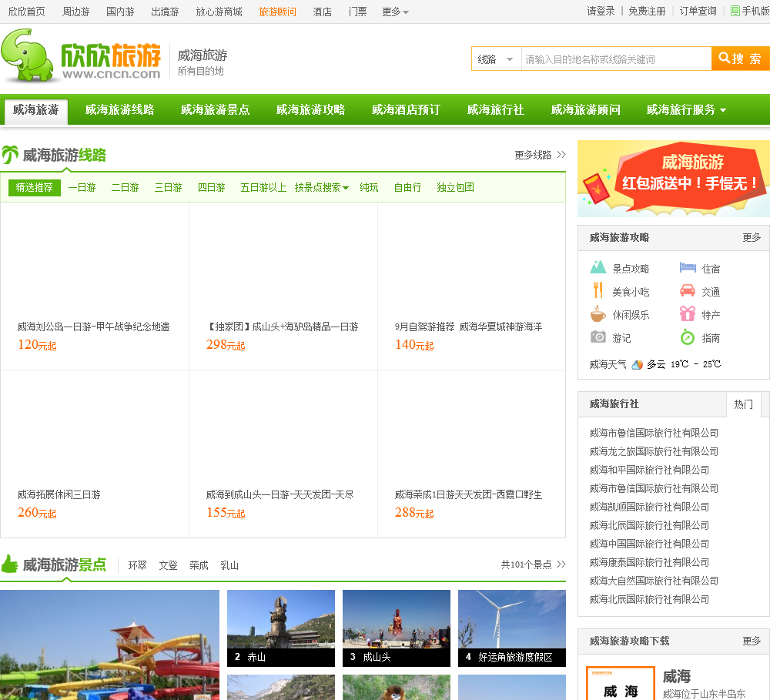Open 威海康泰国际旅行社有限公司 agency link
Viewport: 770px width, 700px height.
click(x=649, y=562)
